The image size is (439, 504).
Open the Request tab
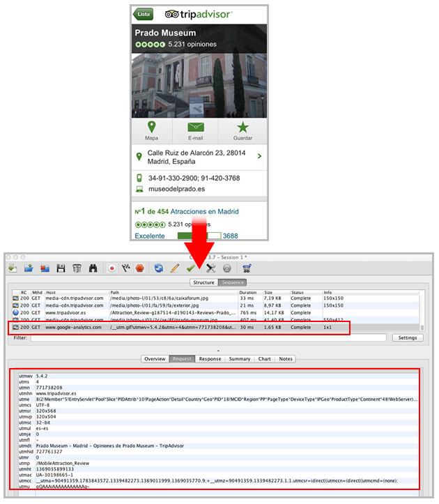[x=182, y=359]
